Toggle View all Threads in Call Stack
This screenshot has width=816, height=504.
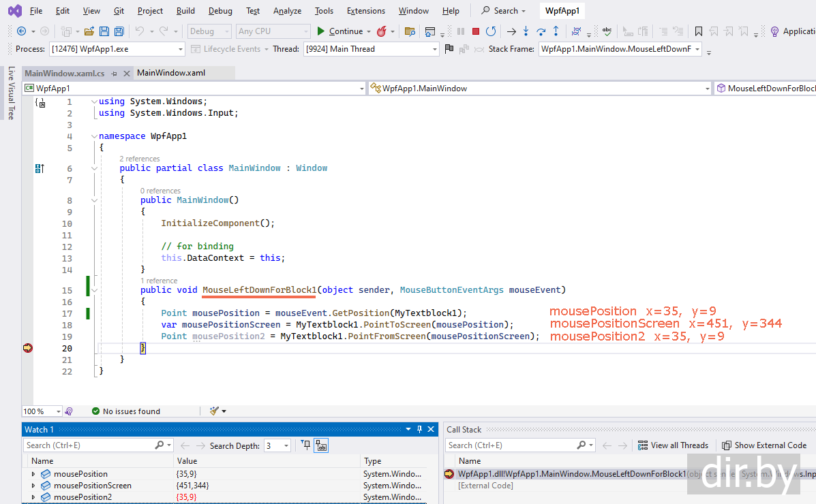point(673,445)
